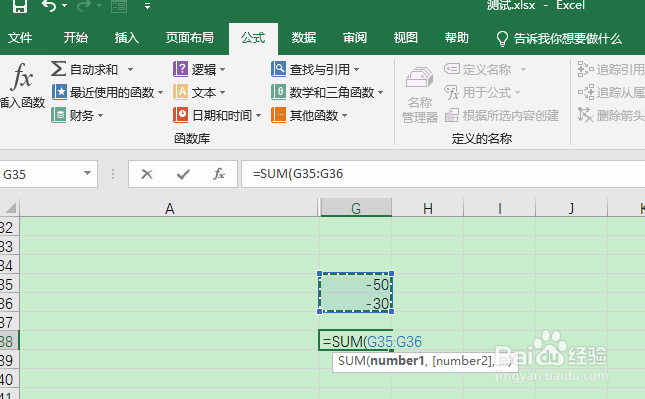Screen dimensions: 645x399
Task: Switch to the 数据 tab
Action: click(304, 38)
